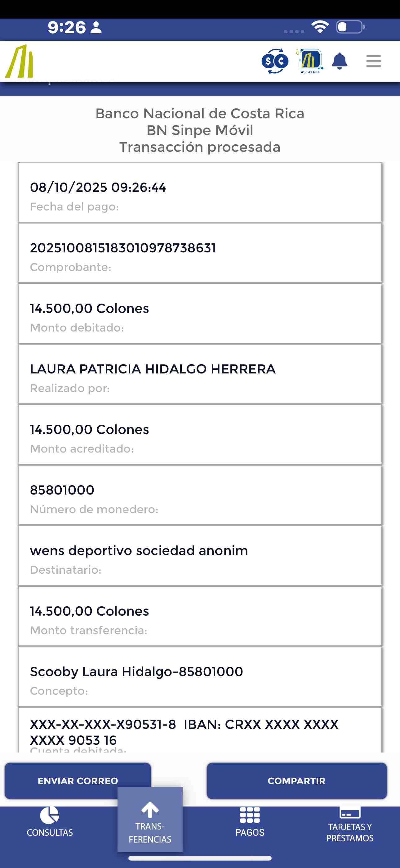Switch to the Consultas tab label
This screenshot has height=868, width=400.
(50, 833)
